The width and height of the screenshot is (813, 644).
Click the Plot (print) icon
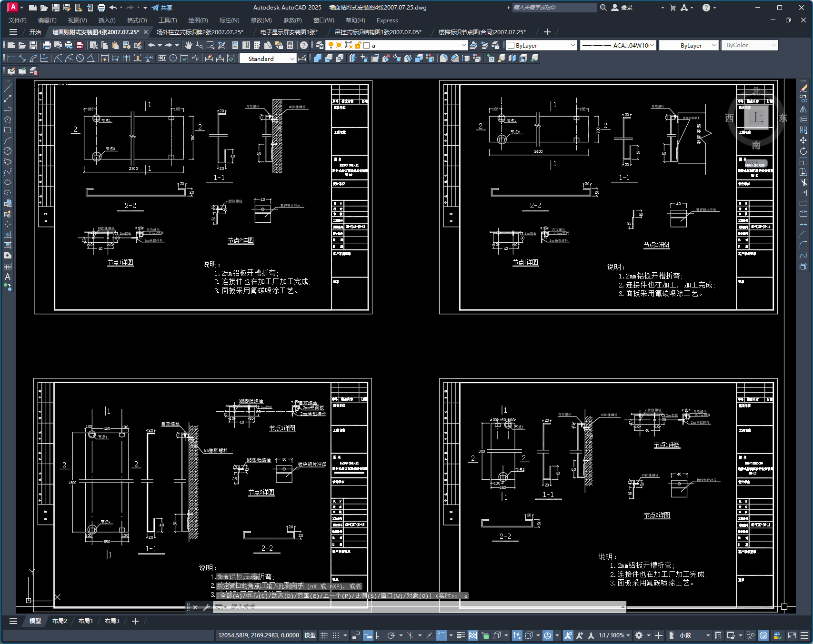click(47, 45)
